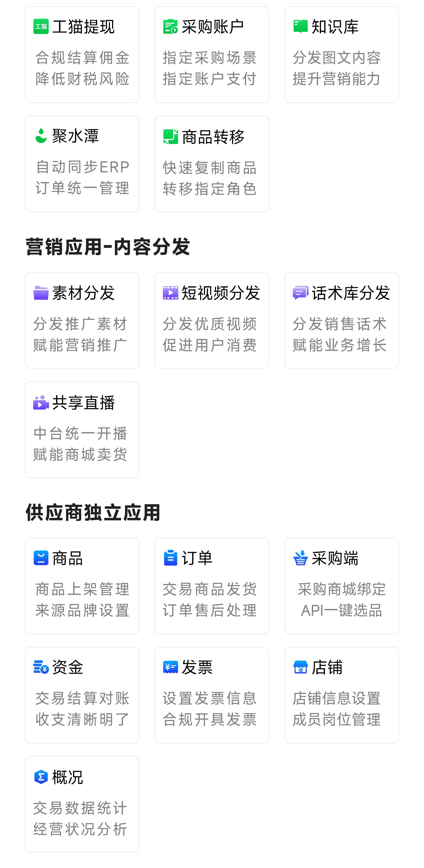Click the green 知识库 book icon
The height and width of the screenshot is (868, 424).
pyautogui.click(x=300, y=27)
